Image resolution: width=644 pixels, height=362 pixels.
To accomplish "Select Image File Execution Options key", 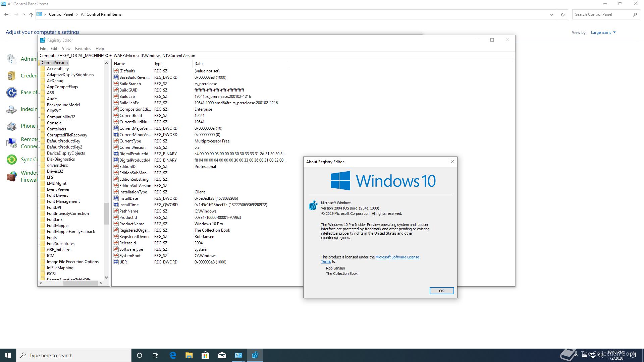I will (73, 262).
